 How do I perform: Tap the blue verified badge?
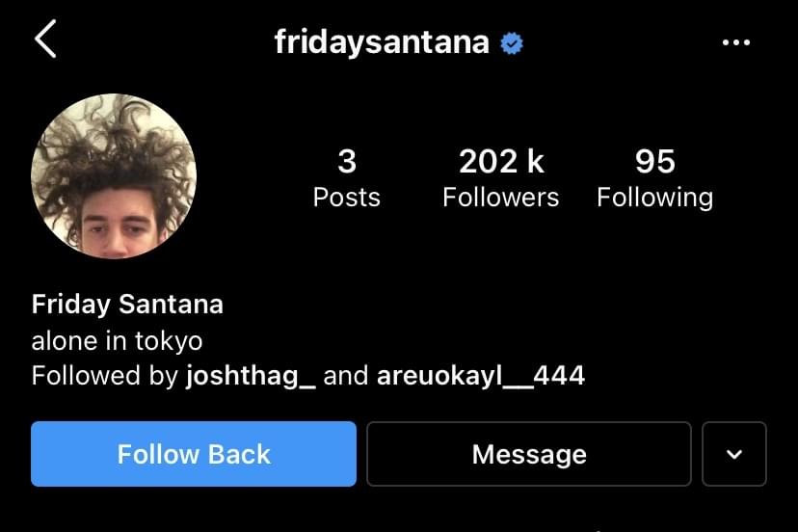pos(512,43)
